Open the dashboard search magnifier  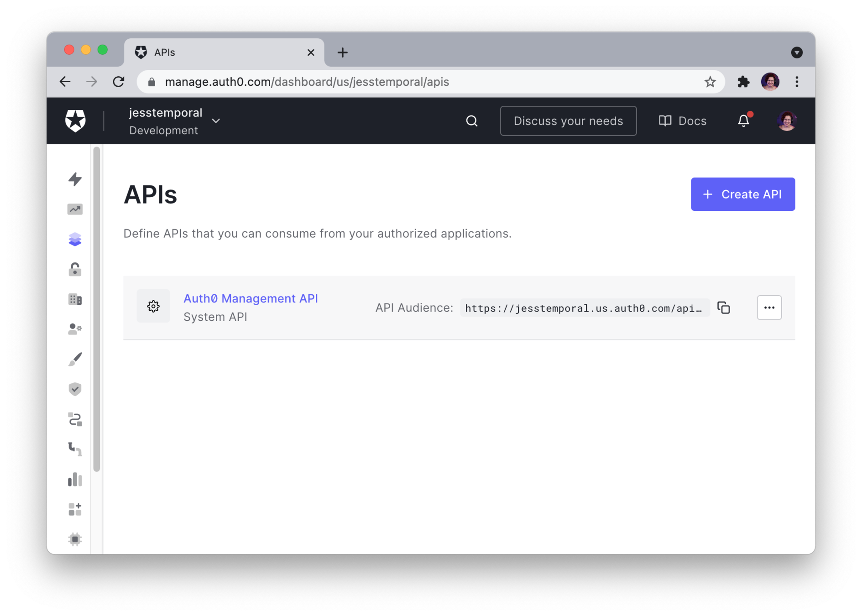(471, 121)
